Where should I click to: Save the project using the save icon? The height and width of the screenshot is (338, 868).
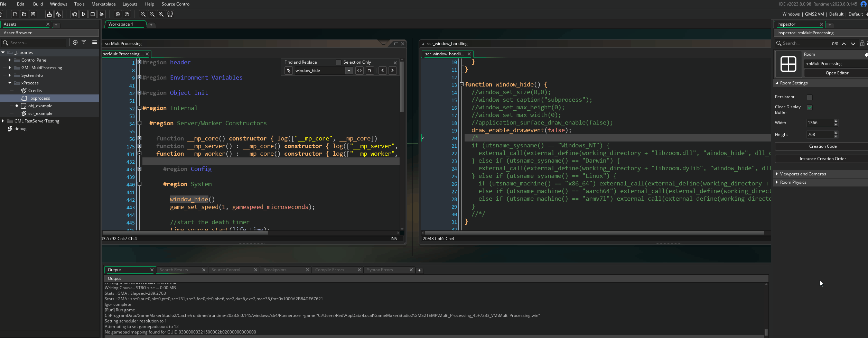tap(33, 14)
